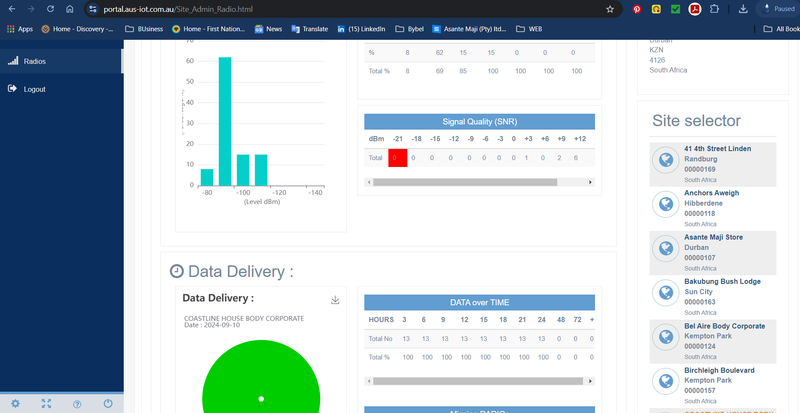Open Apps bookmark shortcut

coord(19,29)
